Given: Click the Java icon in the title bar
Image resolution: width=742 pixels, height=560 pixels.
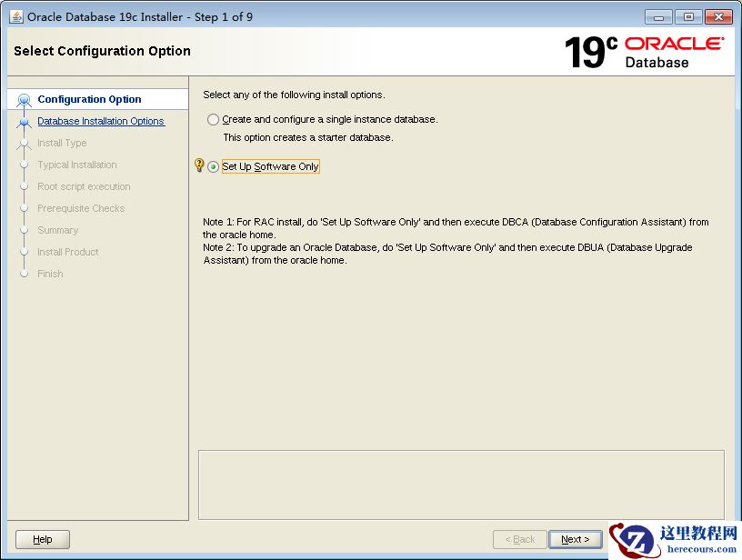Looking at the screenshot, I should click(x=16, y=17).
